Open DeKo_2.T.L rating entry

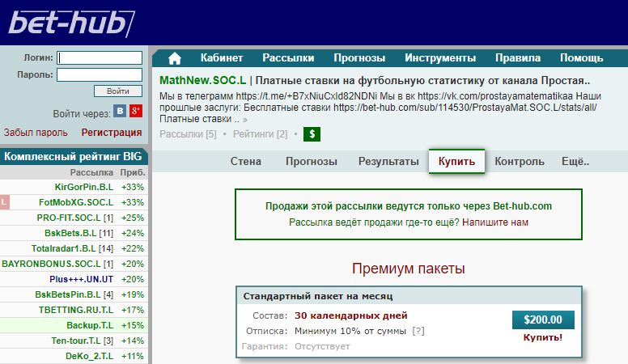click(x=89, y=356)
